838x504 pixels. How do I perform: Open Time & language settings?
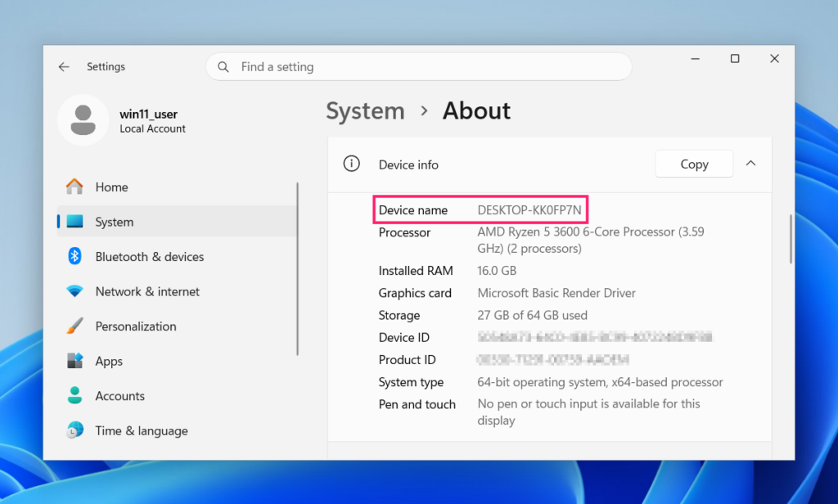pyautogui.click(x=177, y=430)
